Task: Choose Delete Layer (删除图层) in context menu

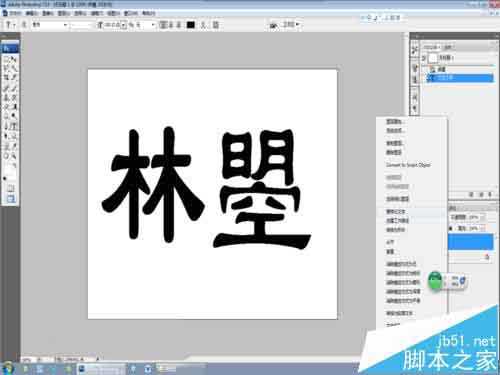Action: pyautogui.click(x=394, y=152)
